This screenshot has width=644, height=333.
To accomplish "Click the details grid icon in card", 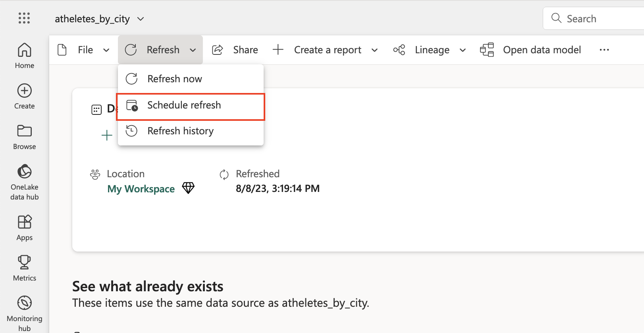I will tap(96, 110).
